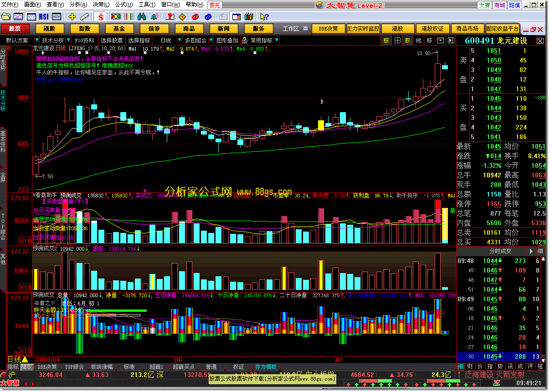Click the F10资料 toolbar button
Image resolution: width=550 pixels, height=392 pixels.
[x=84, y=40]
